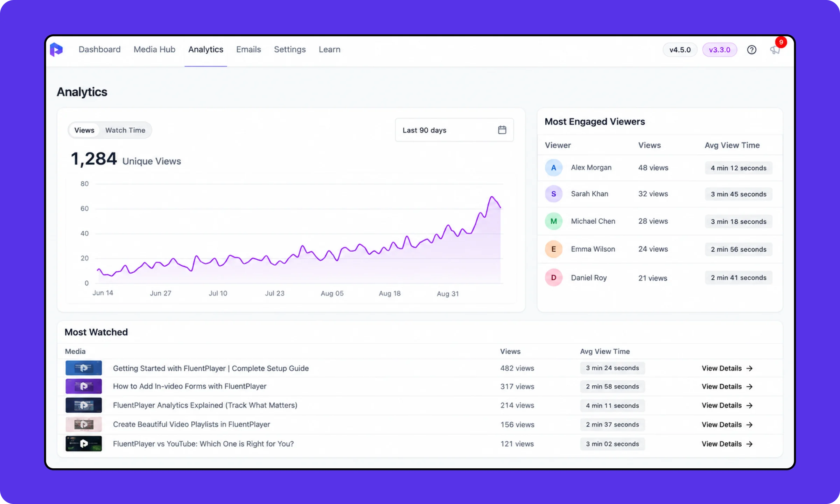Open the Learn tab
840x504 pixels.
click(329, 49)
